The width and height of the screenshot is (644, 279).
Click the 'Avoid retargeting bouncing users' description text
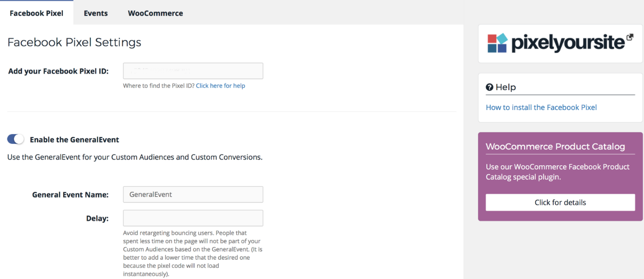(x=193, y=253)
